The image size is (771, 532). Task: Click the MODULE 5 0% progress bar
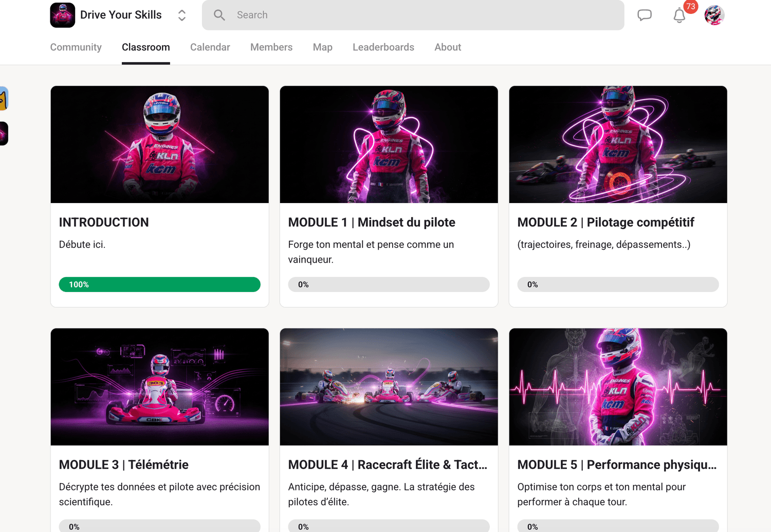pyautogui.click(x=618, y=526)
